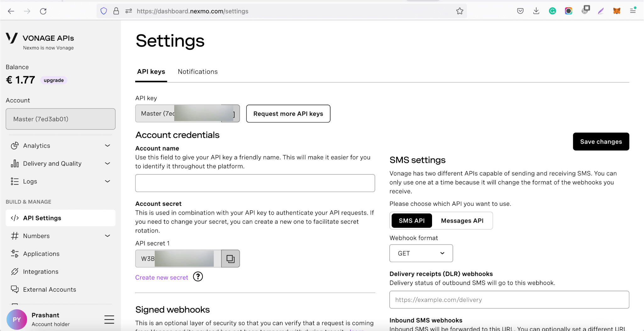The image size is (644, 331).
Task: Open Applications via its sidebar icon
Action: click(x=14, y=254)
